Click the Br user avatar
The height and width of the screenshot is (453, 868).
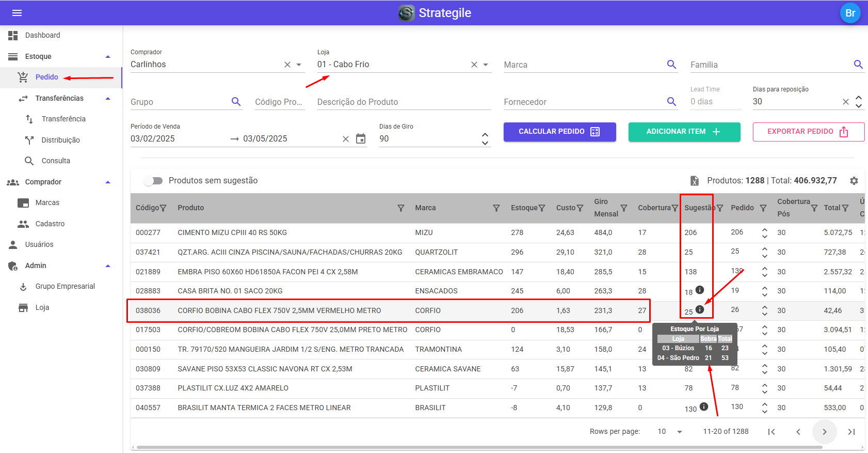tap(850, 13)
